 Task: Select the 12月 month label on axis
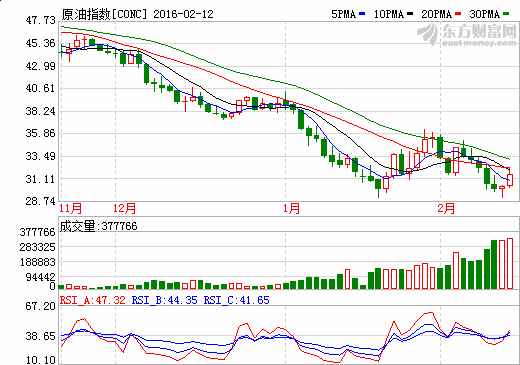tap(124, 209)
